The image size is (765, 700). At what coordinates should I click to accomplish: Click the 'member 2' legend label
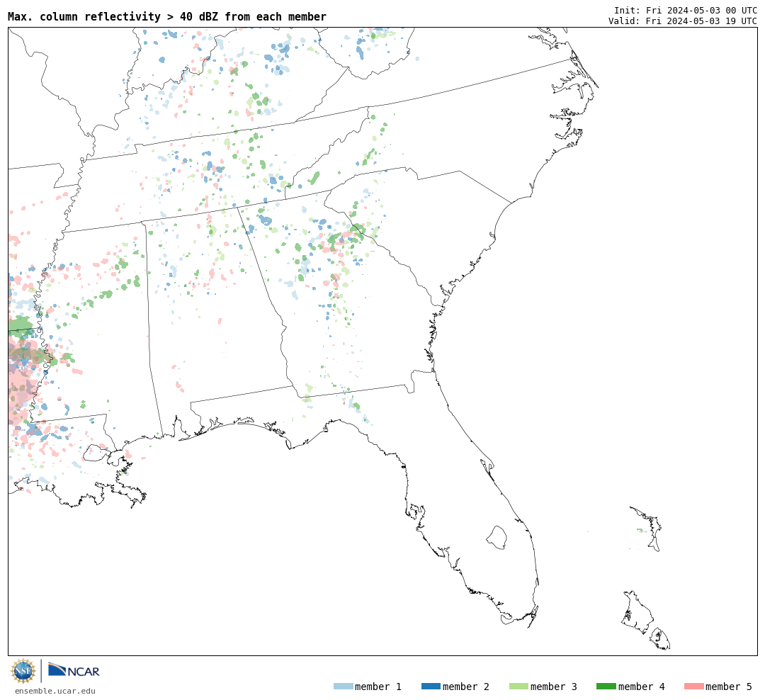466,687
